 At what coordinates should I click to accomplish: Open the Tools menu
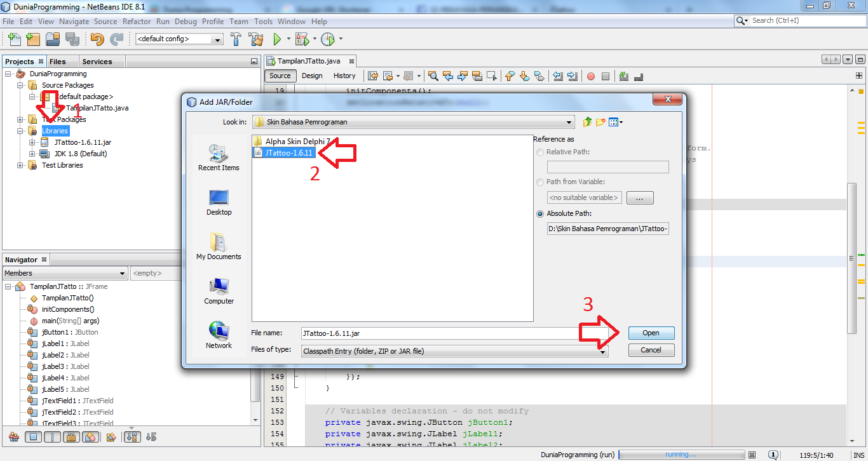263,21
